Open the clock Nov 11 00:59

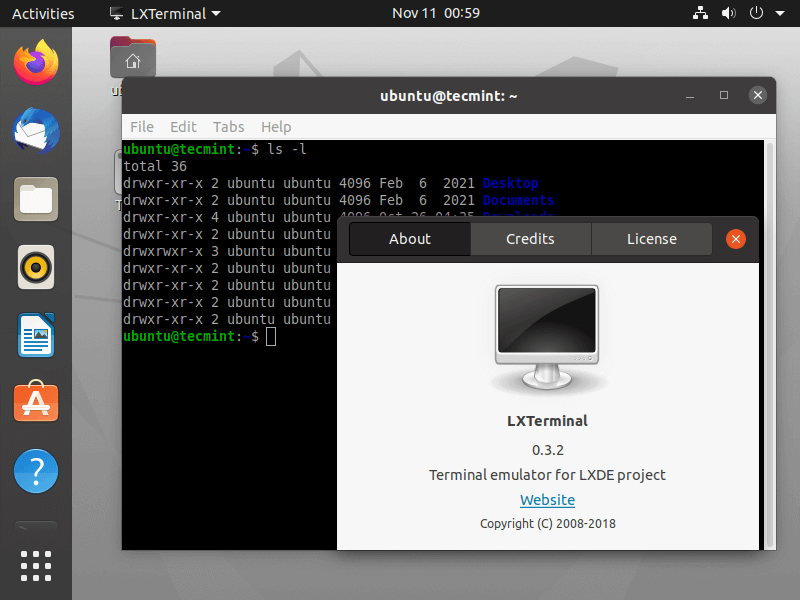tap(436, 13)
